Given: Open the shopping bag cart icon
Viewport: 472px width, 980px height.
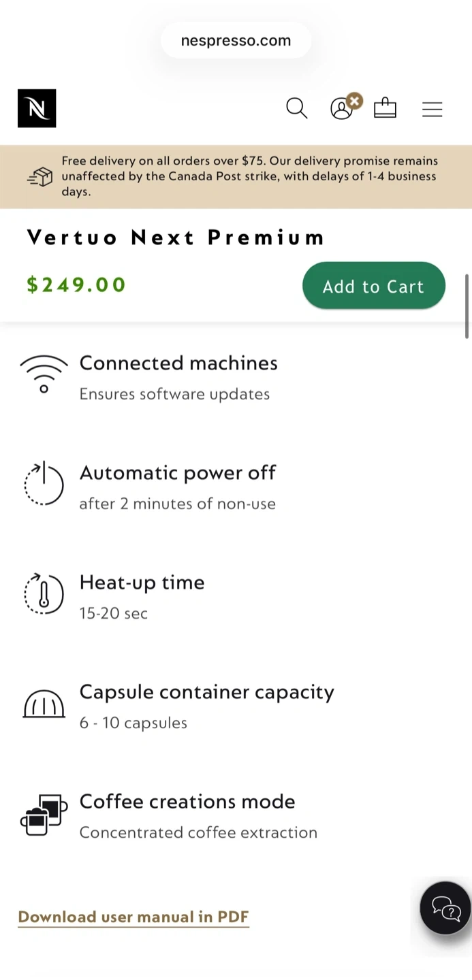Looking at the screenshot, I should click(385, 108).
